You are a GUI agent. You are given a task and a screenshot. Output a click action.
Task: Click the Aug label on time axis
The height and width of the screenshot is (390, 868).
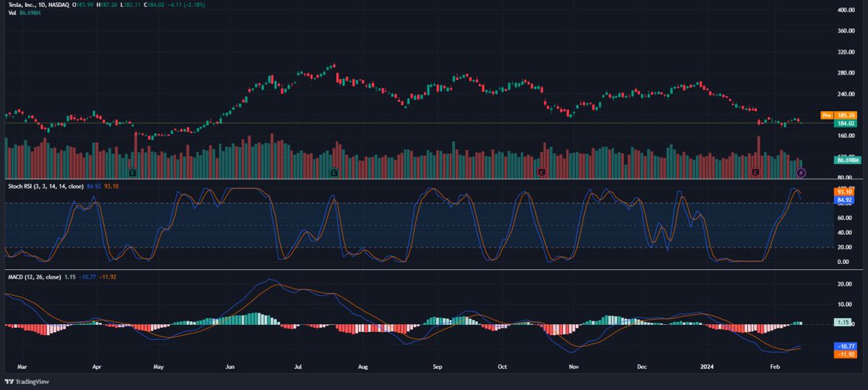(x=363, y=367)
